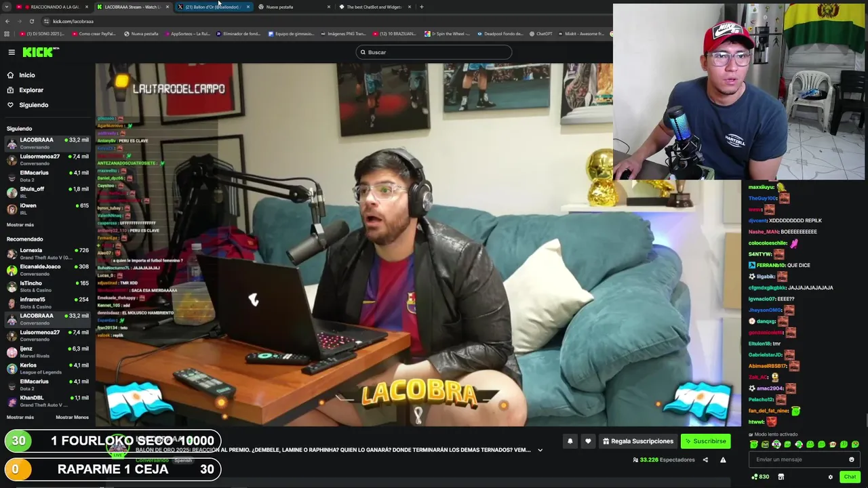868x488 pixels.
Task: Click the Buscar search field
Action: point(434,52)
